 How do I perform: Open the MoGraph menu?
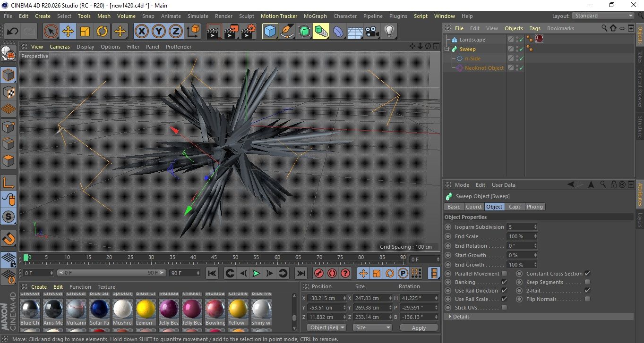coord(315,16)
